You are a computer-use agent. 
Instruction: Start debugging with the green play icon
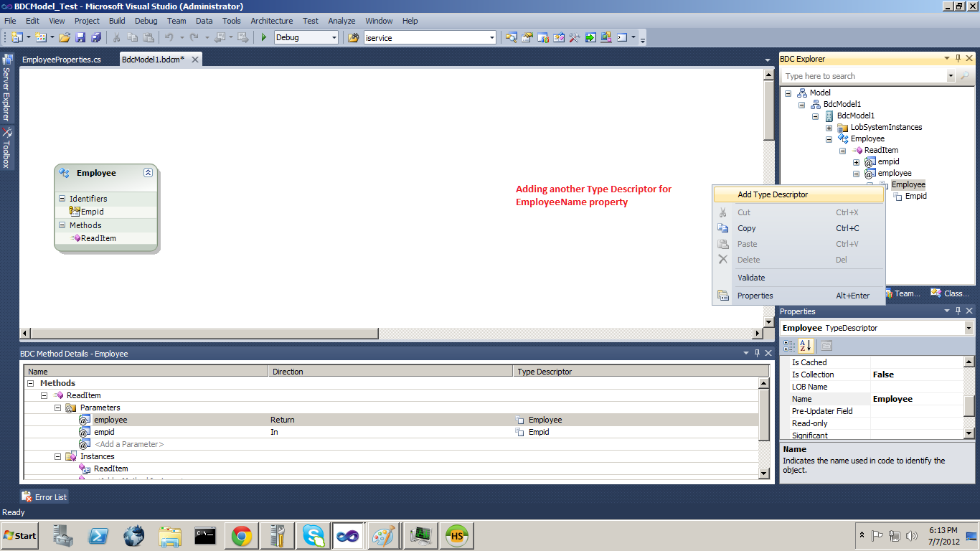pyautogui.click(x=264, y=37)
